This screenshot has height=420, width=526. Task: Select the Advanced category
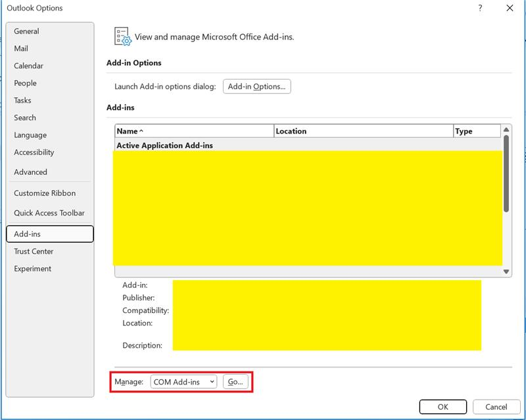click(50, 172)
